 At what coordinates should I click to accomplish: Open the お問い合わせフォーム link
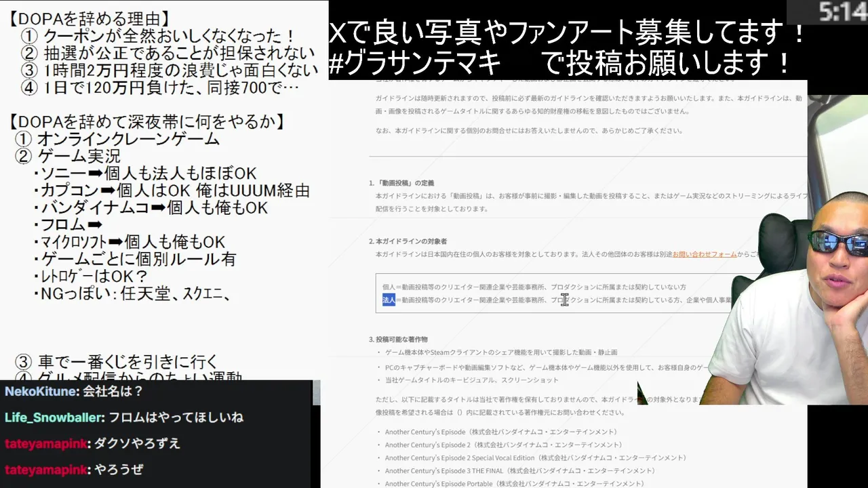[705, 254]
